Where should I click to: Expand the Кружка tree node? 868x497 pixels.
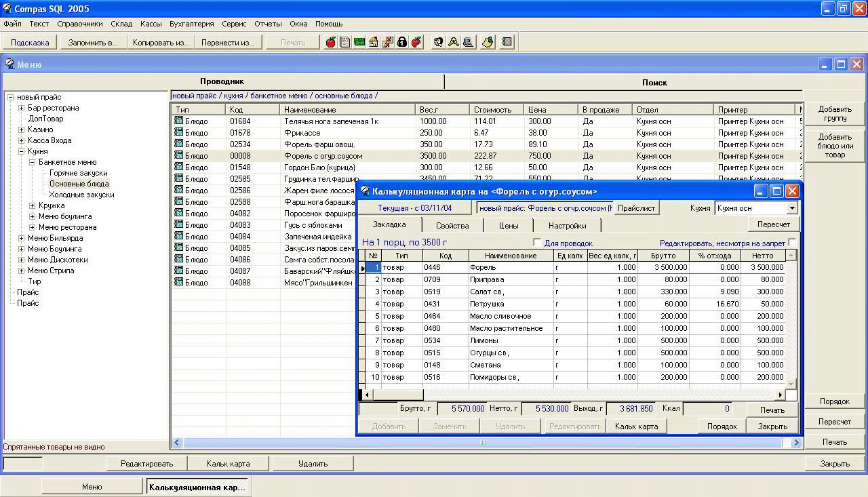32,205
